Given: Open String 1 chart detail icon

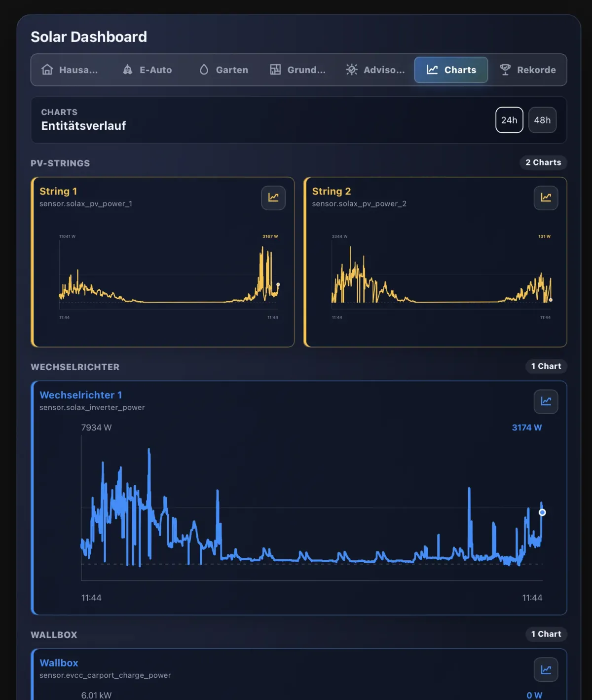Looking at the screenshot, I should tap(273, 197).
